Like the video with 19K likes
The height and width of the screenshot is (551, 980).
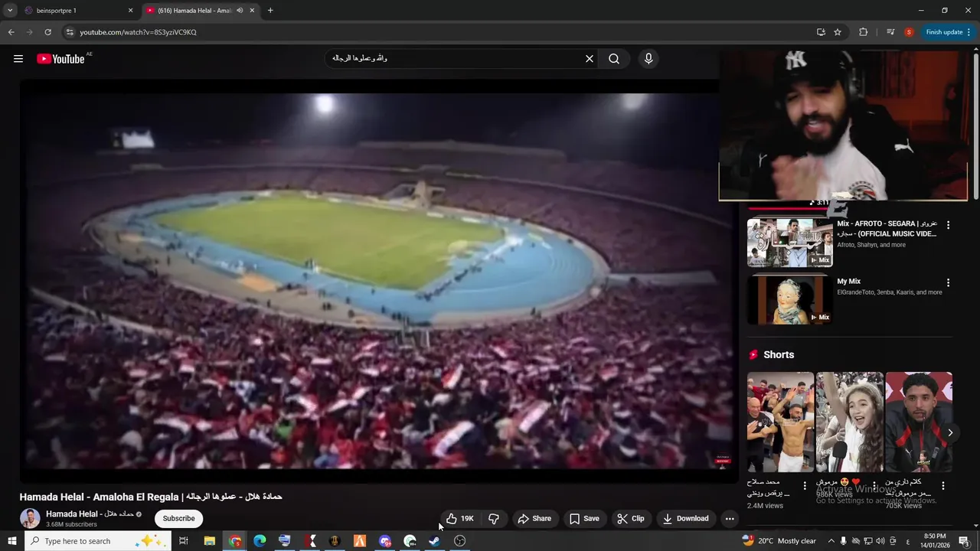[460, 519]
